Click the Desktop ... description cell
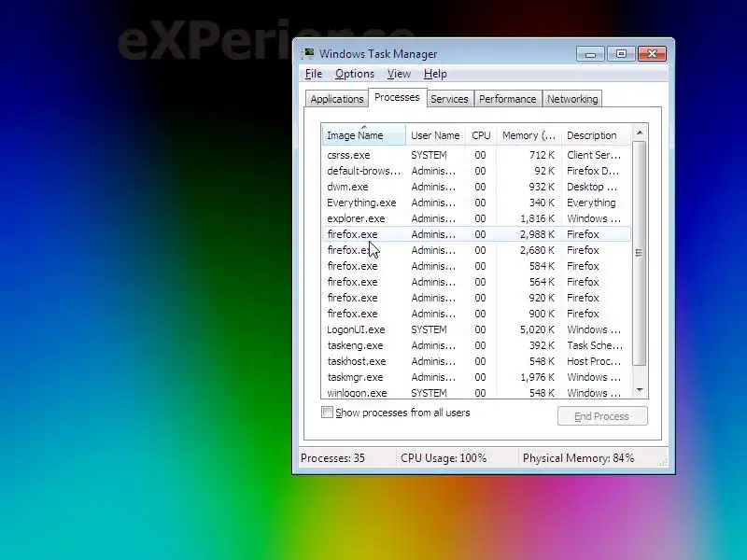The image size is (747, 560). [592, 187]
